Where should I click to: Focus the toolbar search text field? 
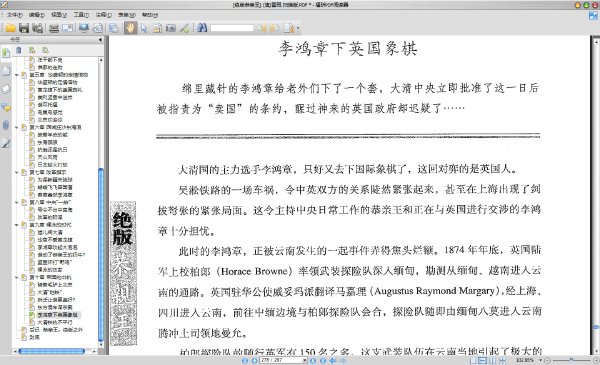(232, 28)
